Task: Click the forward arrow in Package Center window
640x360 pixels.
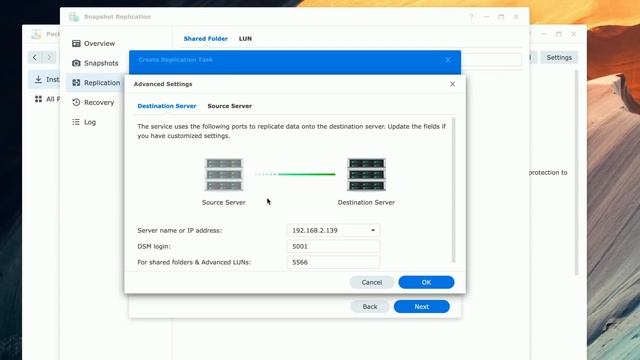Action: 49,57
